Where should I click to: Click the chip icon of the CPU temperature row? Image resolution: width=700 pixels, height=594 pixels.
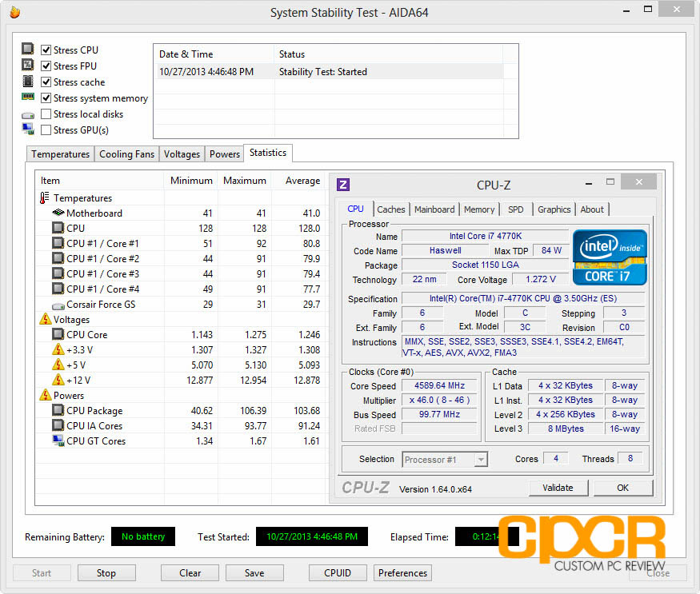[58, 228]
